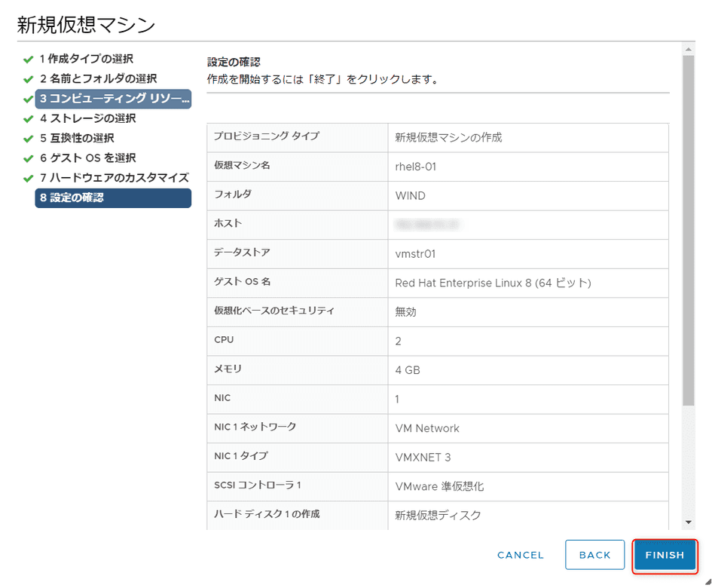
Task: Click the NIC 1 タイプ label
Action: [240, 456]
